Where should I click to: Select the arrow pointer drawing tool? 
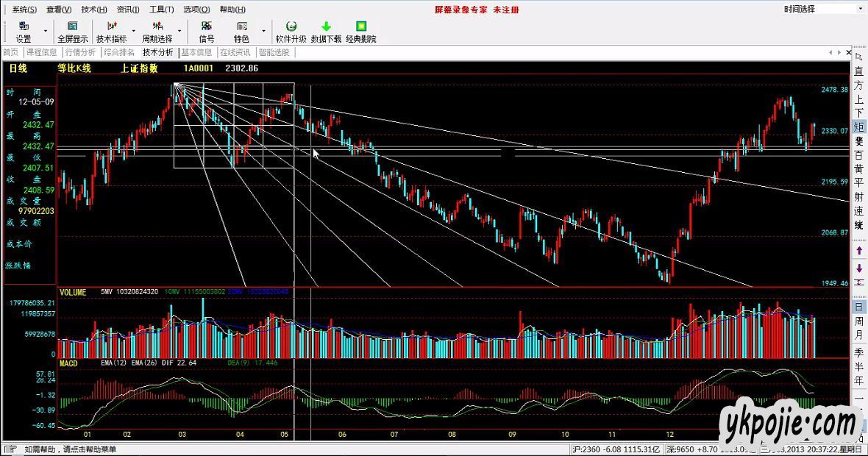858,55
